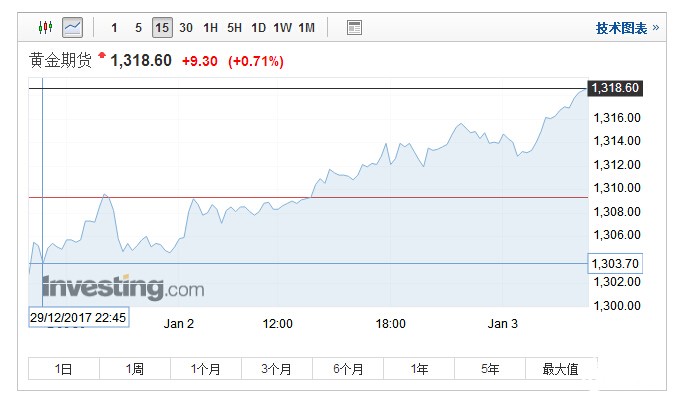The height and width of the screenshot is (403, 674).
Task: Select the 1M interval button
Action: pos(306,27)
